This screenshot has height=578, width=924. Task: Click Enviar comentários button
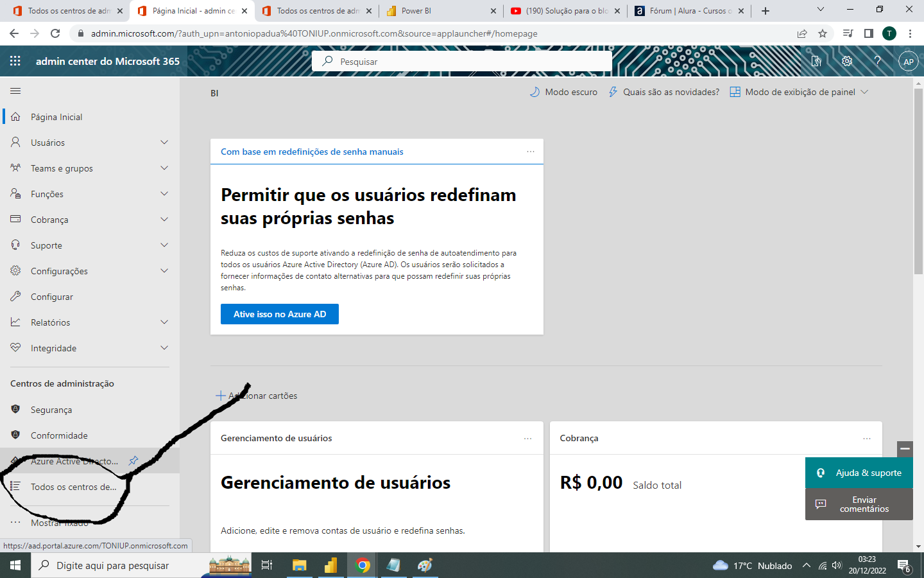pyautogui.click(x=859, y=504)
